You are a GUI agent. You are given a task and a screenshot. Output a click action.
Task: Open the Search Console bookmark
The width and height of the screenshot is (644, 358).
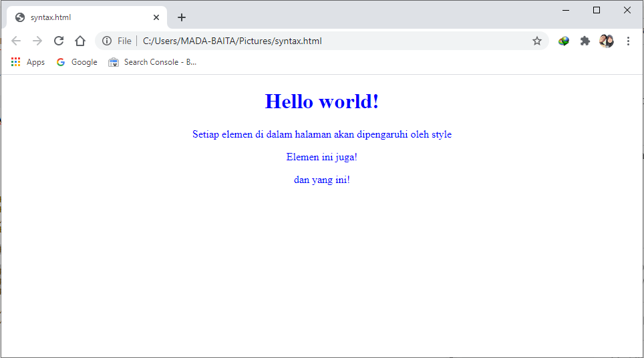152,62
